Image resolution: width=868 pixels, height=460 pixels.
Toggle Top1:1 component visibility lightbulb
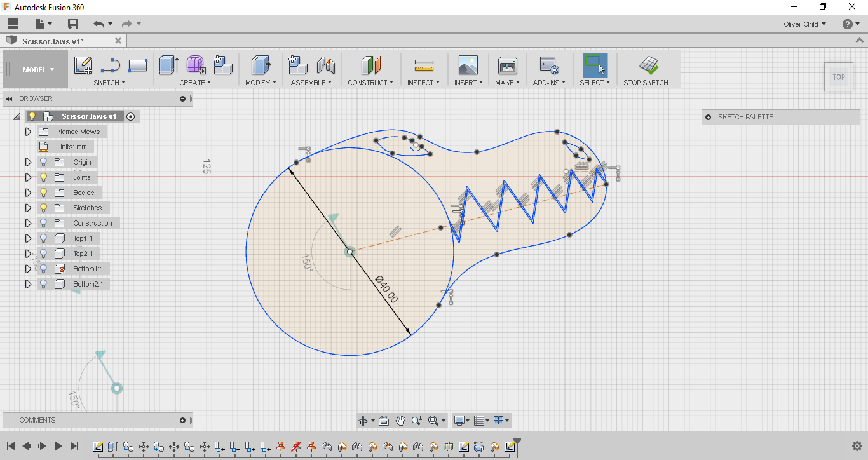43,238
